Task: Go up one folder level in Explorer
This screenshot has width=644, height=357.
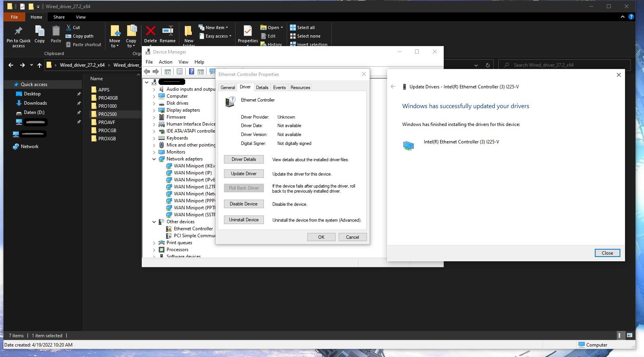Action: pos(39,65)
